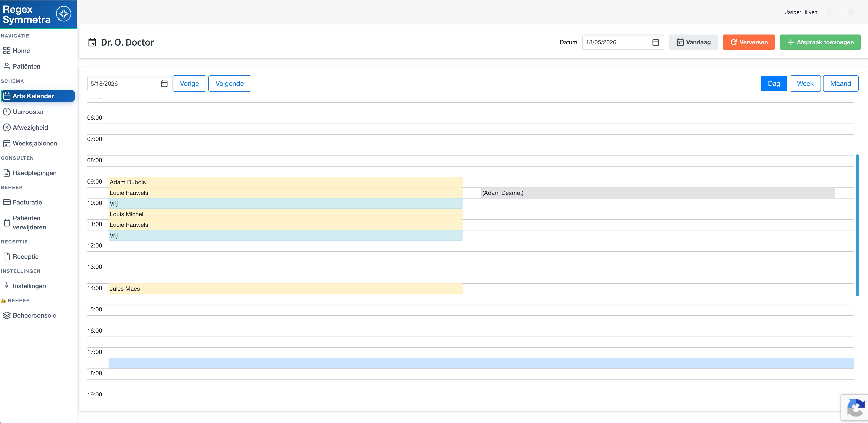868x423 pixels.
Task: Click the Patiënten person icon
Action: pyautogui.click(x=7, y=66)
